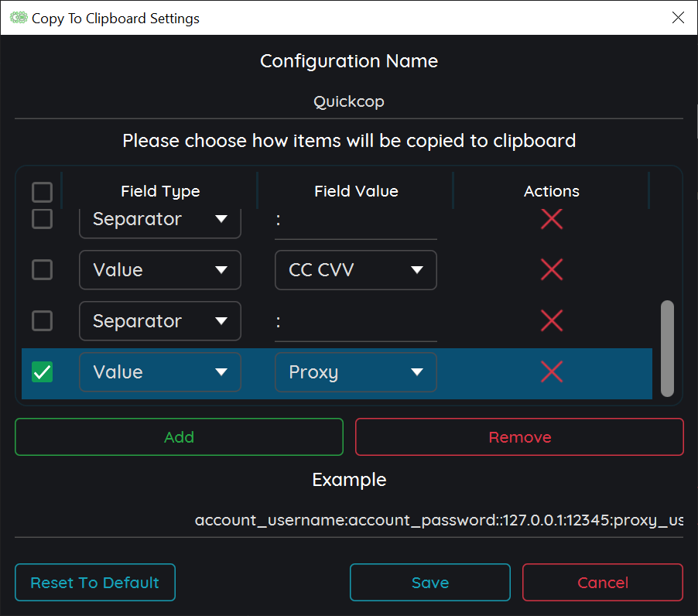
Task: Check the select-all checkbox in the header
Action: 42,192
